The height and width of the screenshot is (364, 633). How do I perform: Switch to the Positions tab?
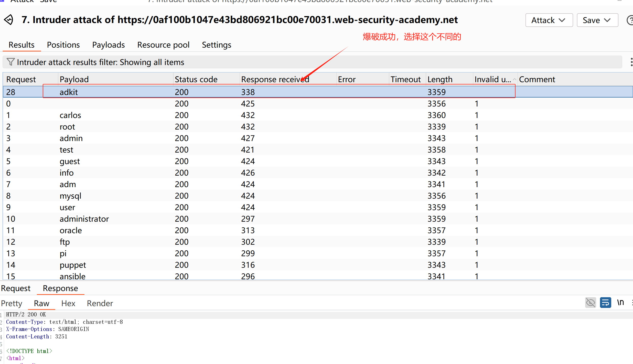(x=63, y=45)
